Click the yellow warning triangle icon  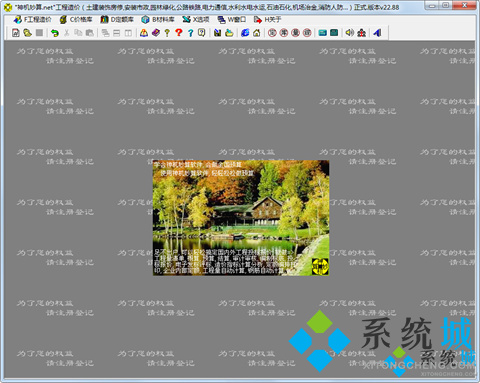point(144,33)
